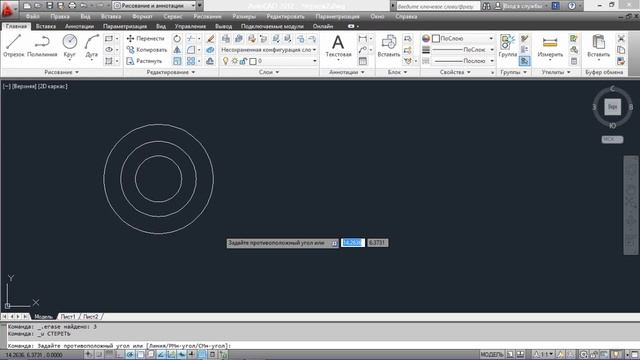Click the [Верхняя] view control label
Screen dimensions: 640x360
tap(25, 87)
